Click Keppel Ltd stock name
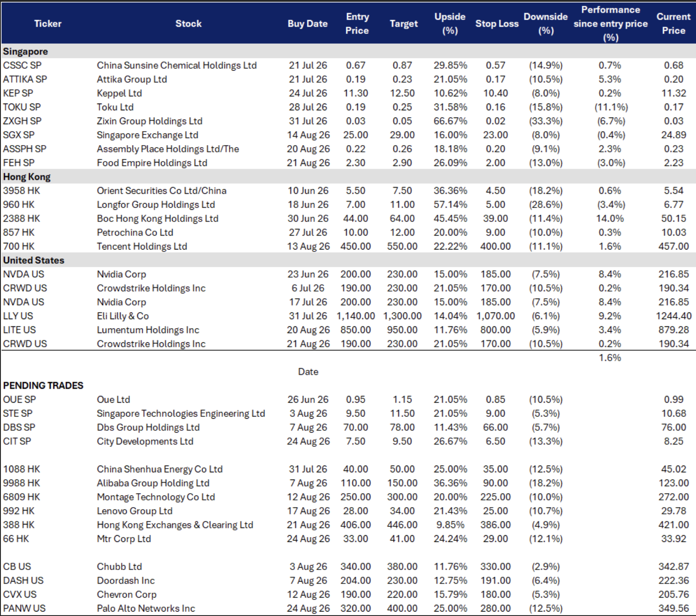 click(x=119, y=93)
